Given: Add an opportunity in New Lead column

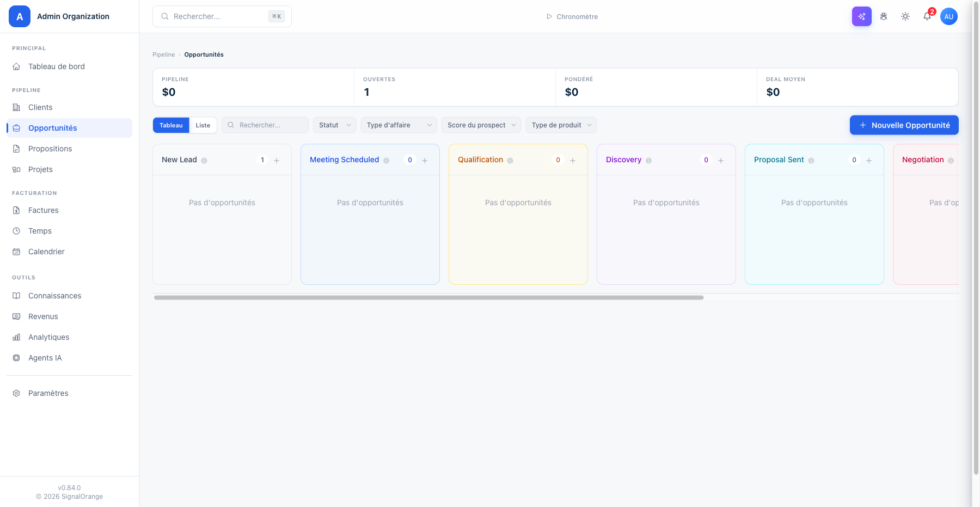Looking at the screenshot, I should pos(277,160).
